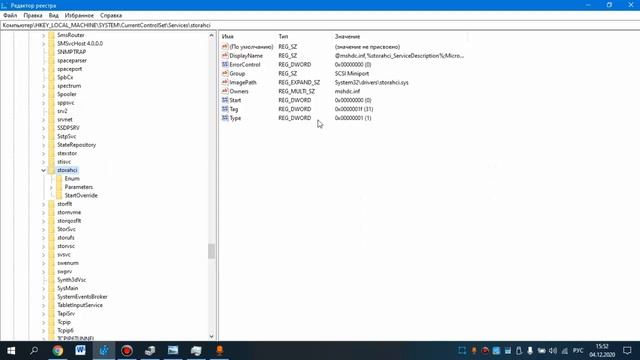Select the storqosflt key
The image size is (640, 360).
[x=69, y=221]
